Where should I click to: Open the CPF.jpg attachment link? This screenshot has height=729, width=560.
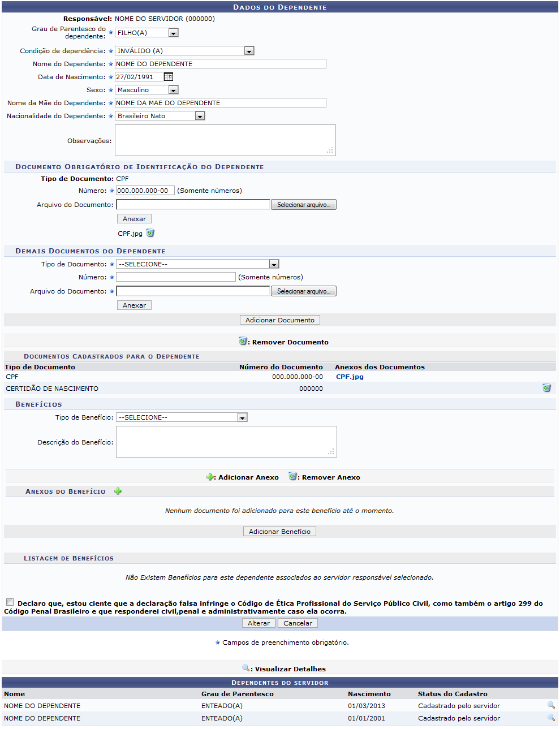350,377
